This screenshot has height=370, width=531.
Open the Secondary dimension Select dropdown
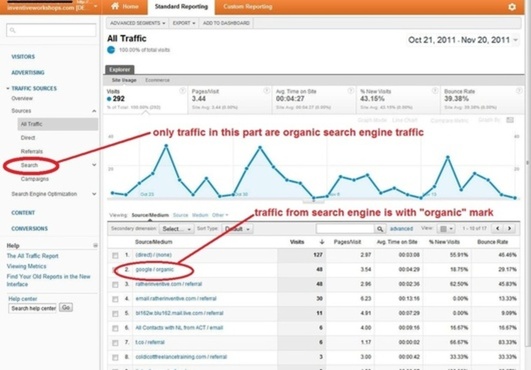pos(176,229)
